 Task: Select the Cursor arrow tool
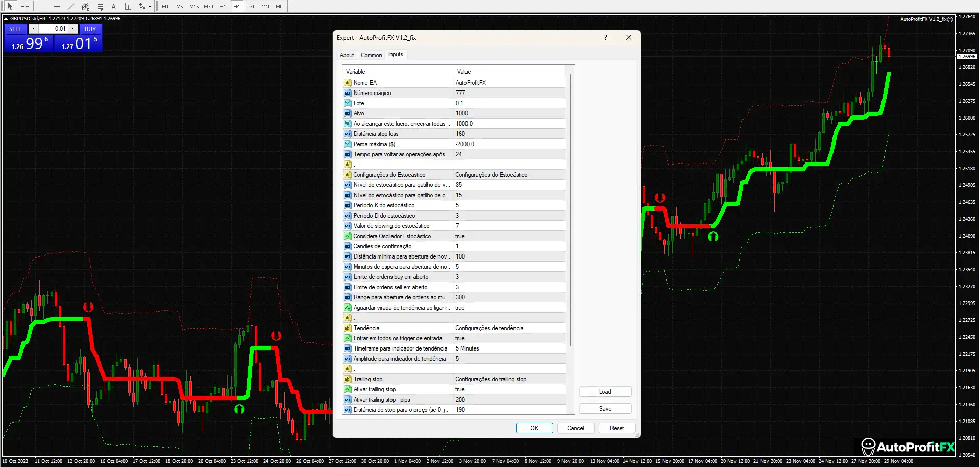pos(10,6)
